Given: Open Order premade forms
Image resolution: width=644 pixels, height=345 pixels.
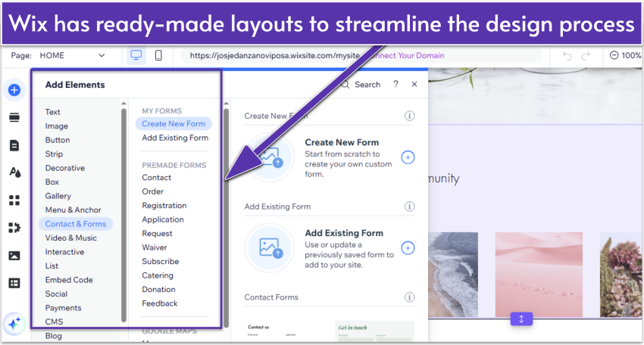Looking at the screenshot, I should [153, 191].
